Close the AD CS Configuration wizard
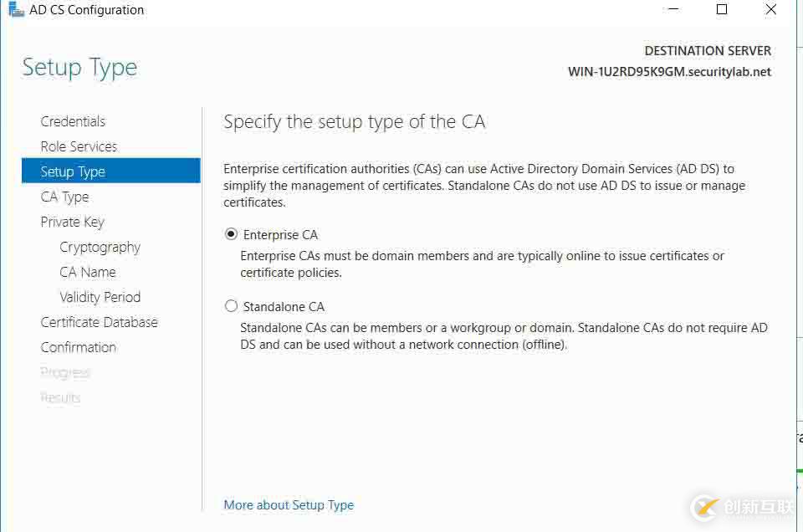This screenshot has width=803, height=532. [771, 10]
